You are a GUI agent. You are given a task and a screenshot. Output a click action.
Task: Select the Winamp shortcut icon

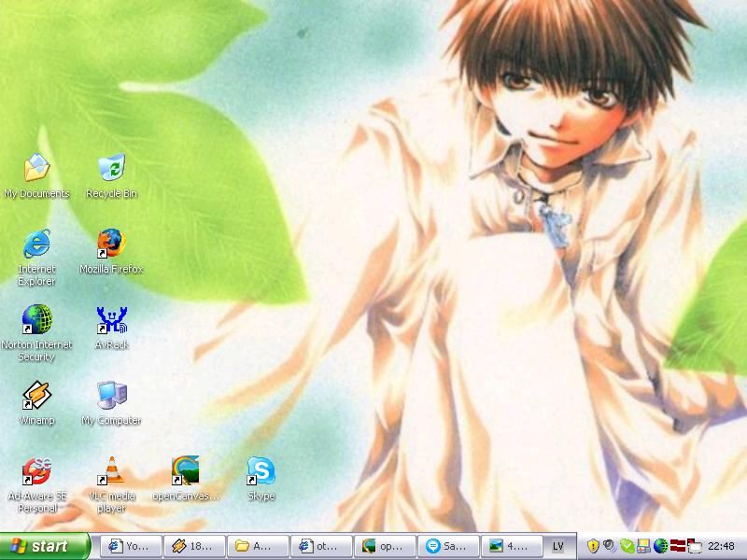(36, 403)
